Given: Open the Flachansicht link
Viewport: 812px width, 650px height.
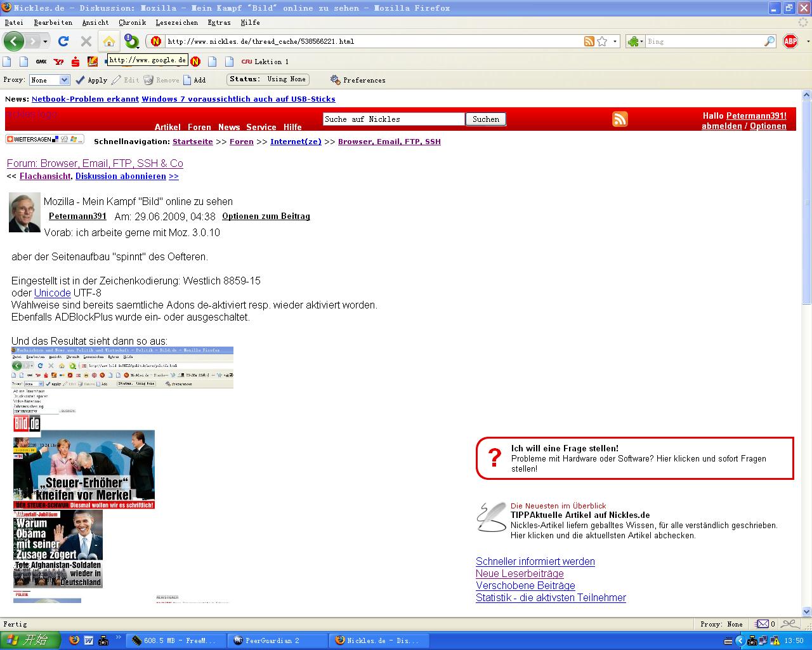Looking at the screenshot, I should click(x=45, y=176).
